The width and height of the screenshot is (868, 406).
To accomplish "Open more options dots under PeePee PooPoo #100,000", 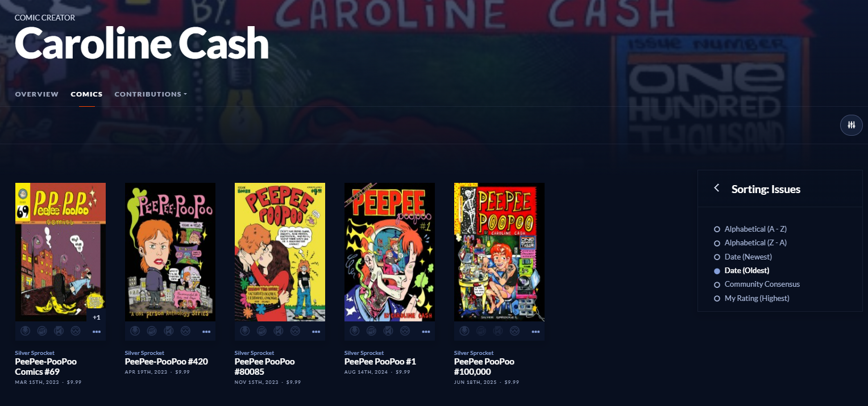I will (x=536, y=332).
